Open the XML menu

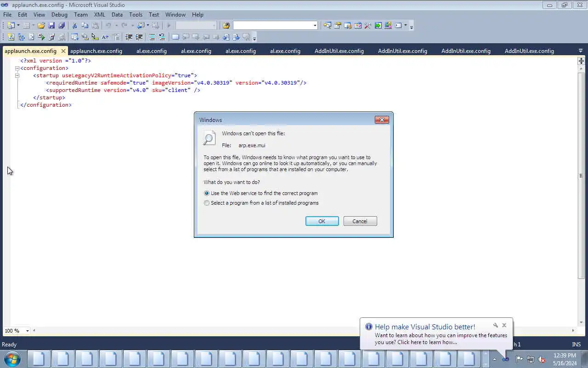click(99, 15)
